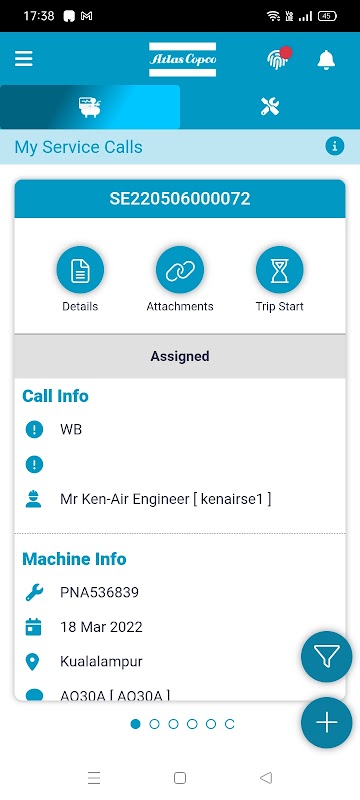
Task: Open the filter floating button
Action: (x=326, y=657)
